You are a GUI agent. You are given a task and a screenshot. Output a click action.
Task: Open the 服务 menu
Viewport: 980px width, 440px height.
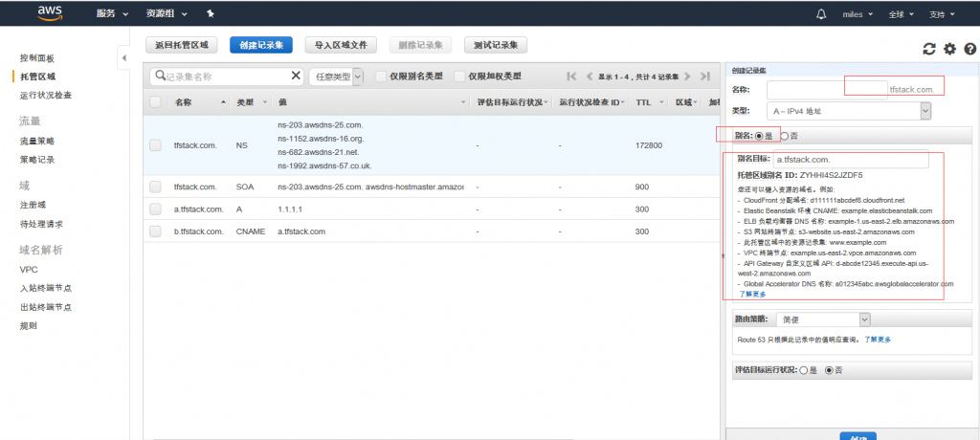[x=112, y=13]
